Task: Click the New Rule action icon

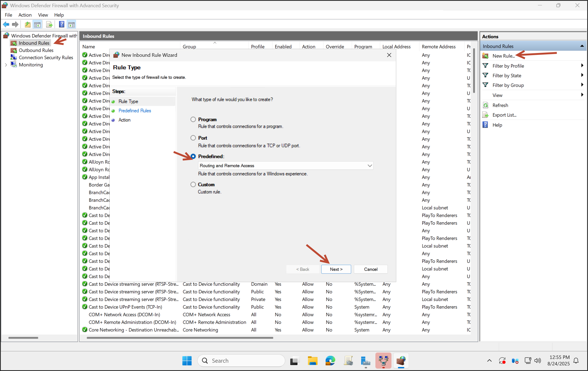Action: [x=485, y=56]
